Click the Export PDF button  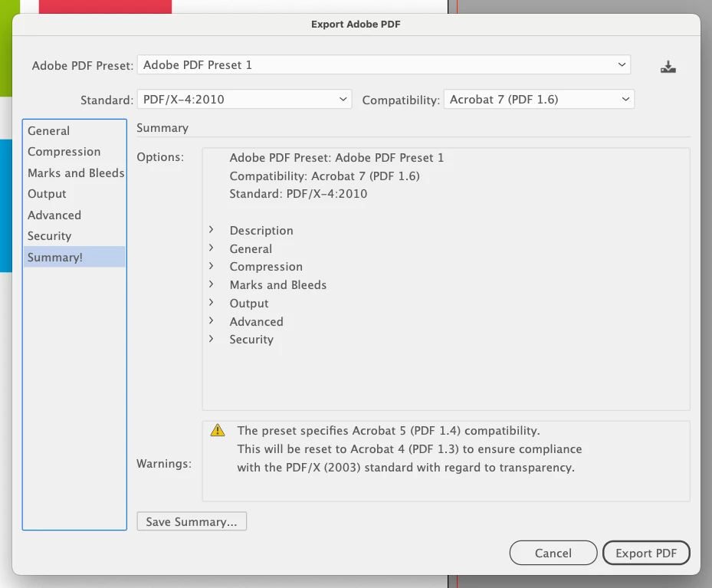646,553
